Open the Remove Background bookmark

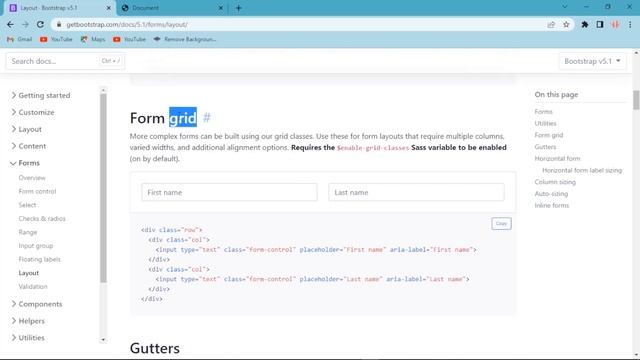[184, 39]
